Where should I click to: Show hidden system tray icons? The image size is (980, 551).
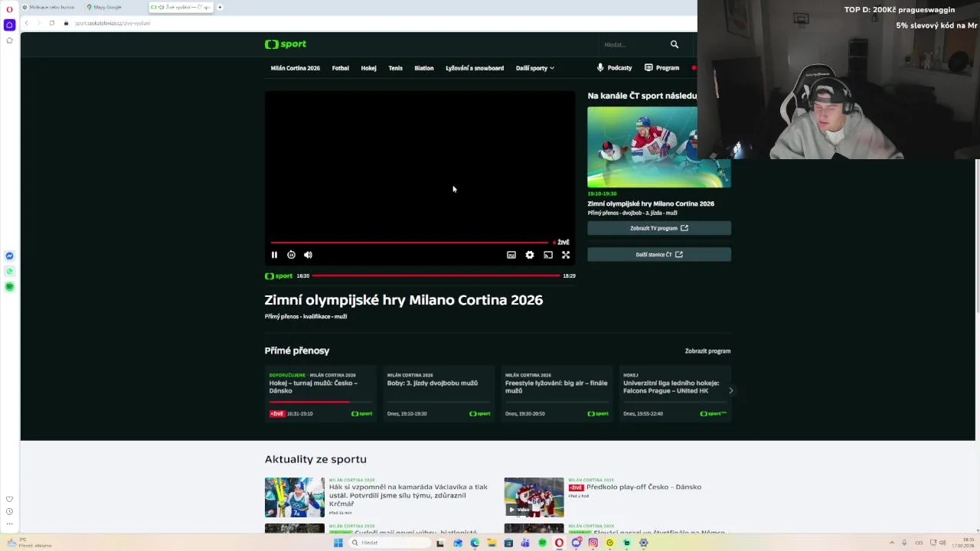click(892, 543)
